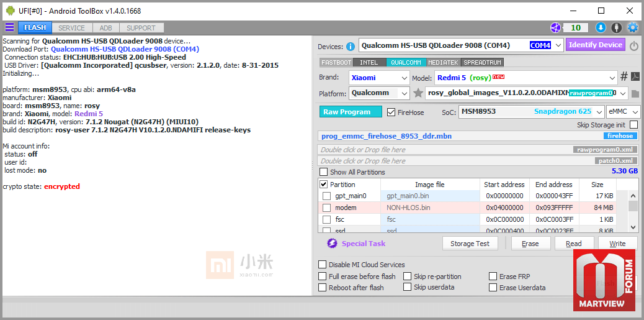Enable Reboot after flash checkbox
644x320 pixels.
pos(323,288)
